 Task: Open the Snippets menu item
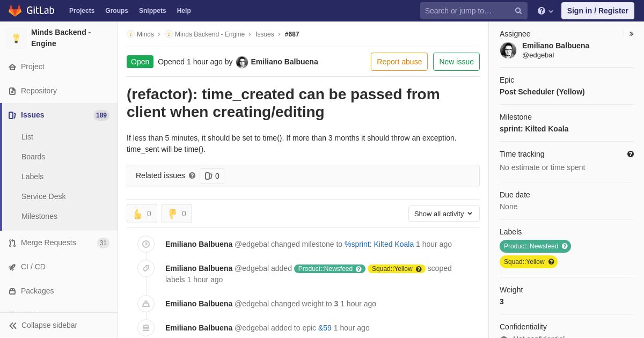152,11
